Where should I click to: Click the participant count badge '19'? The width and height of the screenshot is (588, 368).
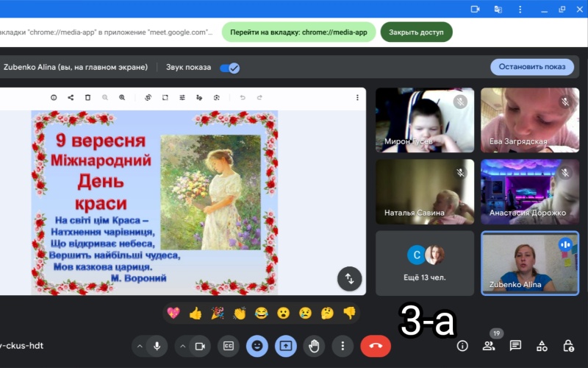pyautogui.click(x=497, y=333)
